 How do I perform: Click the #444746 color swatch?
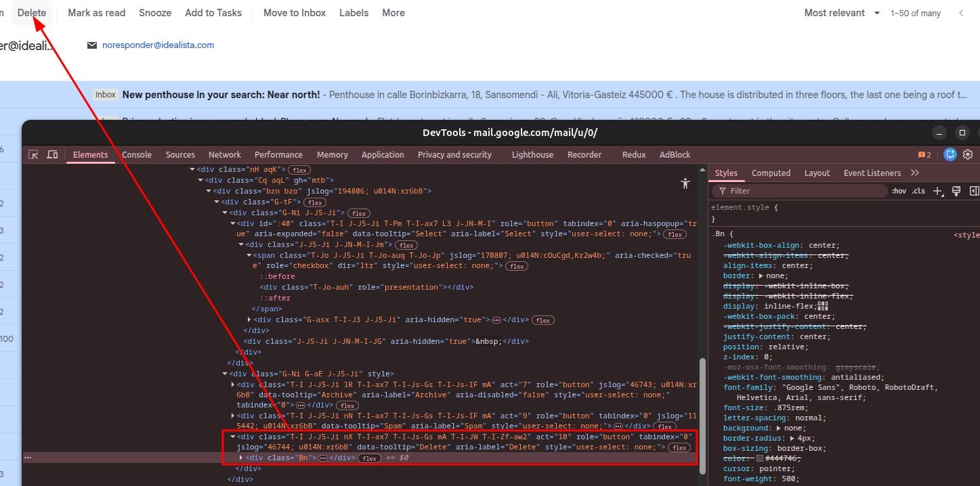(760, 458)
